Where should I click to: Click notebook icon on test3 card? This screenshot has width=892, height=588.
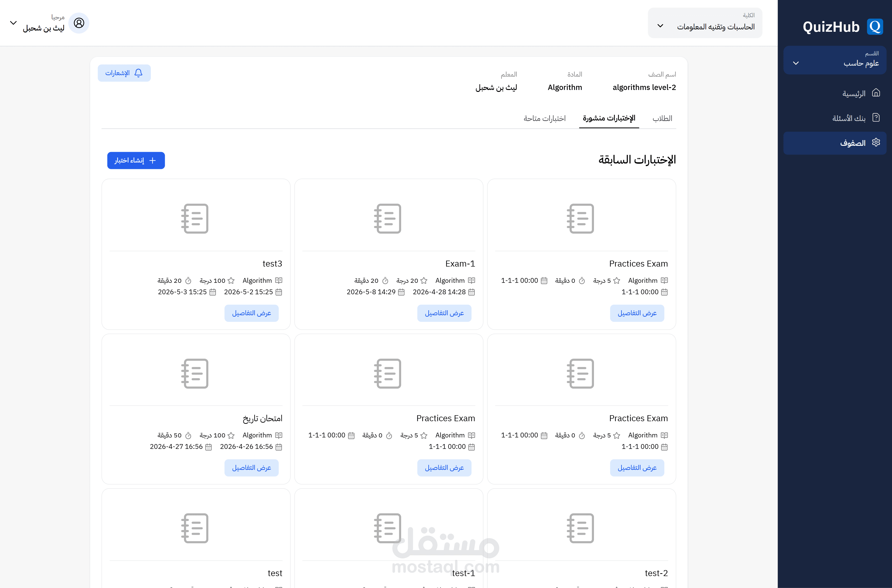tap(195, 219)
